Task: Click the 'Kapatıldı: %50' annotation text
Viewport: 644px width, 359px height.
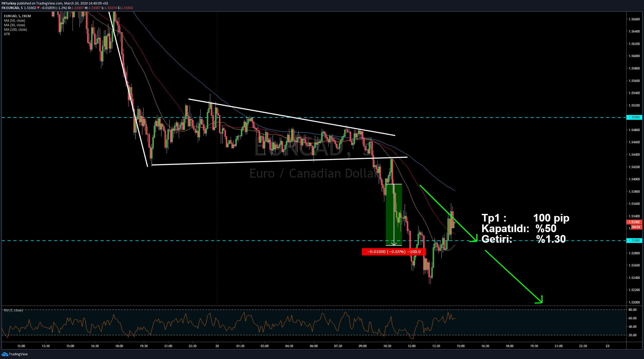Action: click(519, 229)
